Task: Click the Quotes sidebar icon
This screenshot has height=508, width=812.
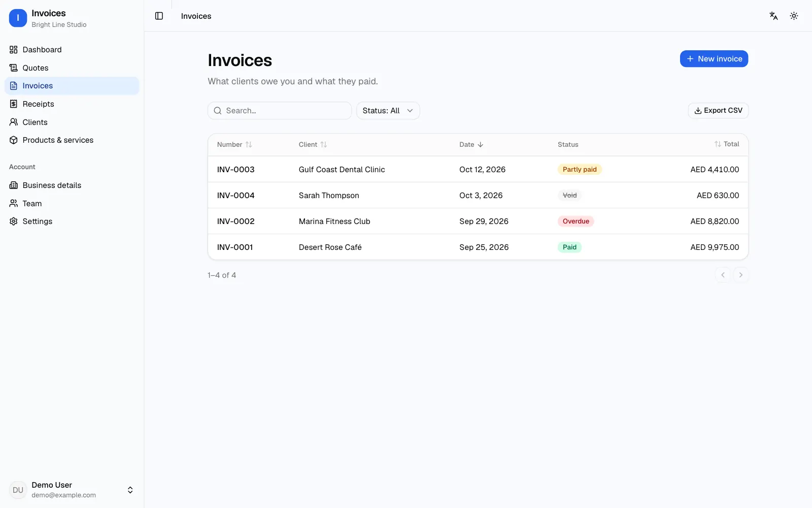Action: [x=14, y=68]
